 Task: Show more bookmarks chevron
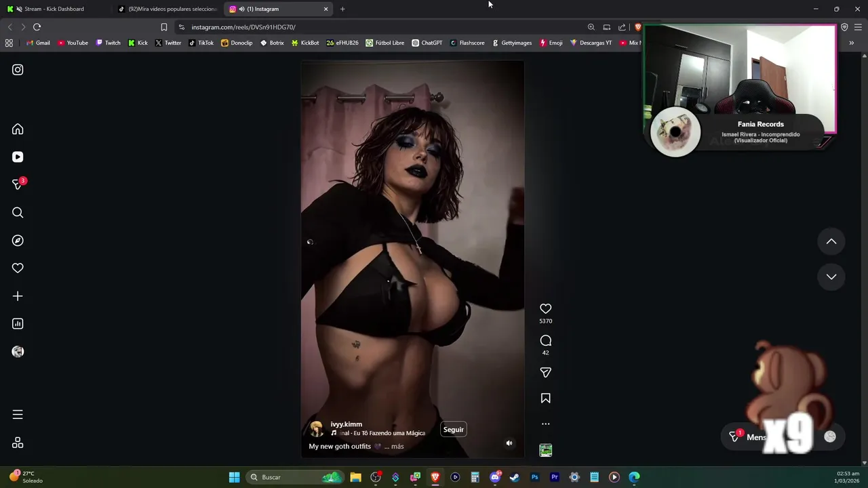click(x=851, y=43)
